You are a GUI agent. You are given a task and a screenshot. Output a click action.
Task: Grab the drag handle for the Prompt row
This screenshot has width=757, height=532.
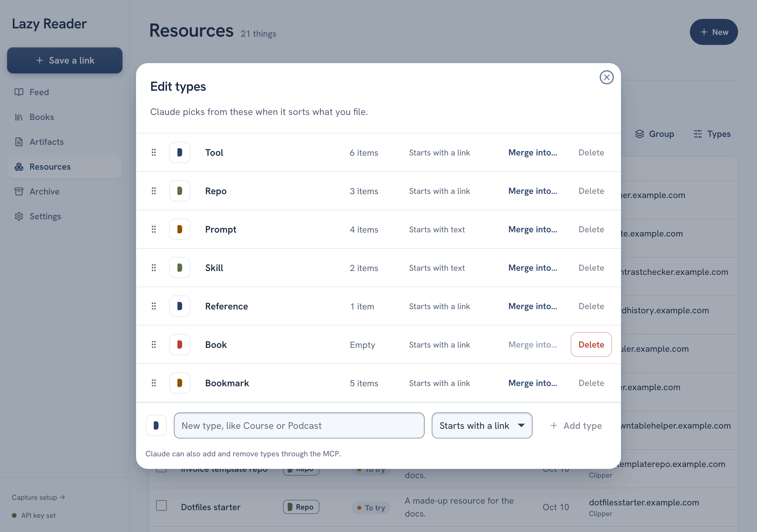coord(154,229)
